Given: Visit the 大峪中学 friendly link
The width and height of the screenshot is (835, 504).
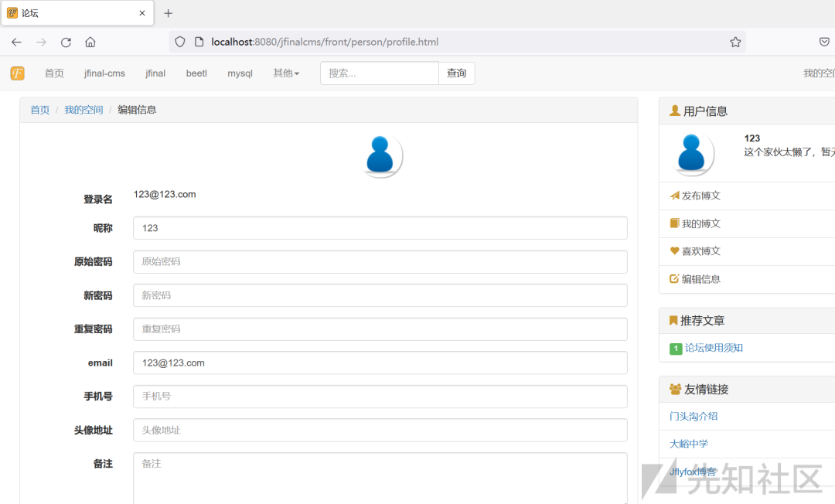Looking at the screenshot, I should [688, 444].
